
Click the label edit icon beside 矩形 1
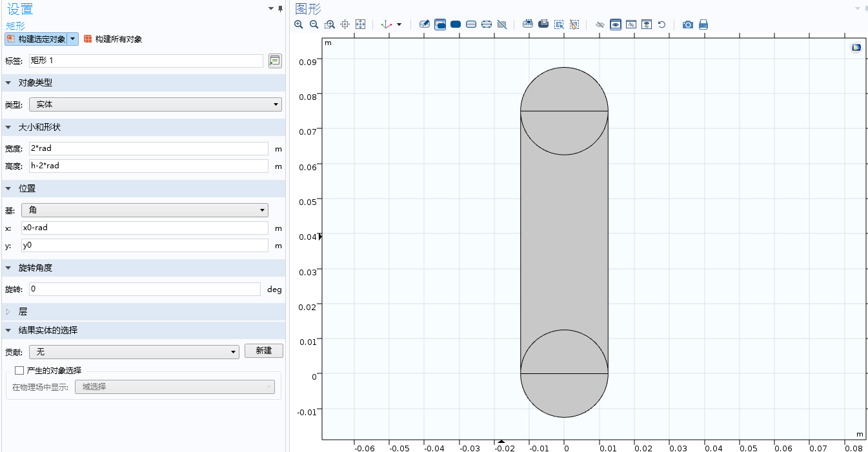275,61
